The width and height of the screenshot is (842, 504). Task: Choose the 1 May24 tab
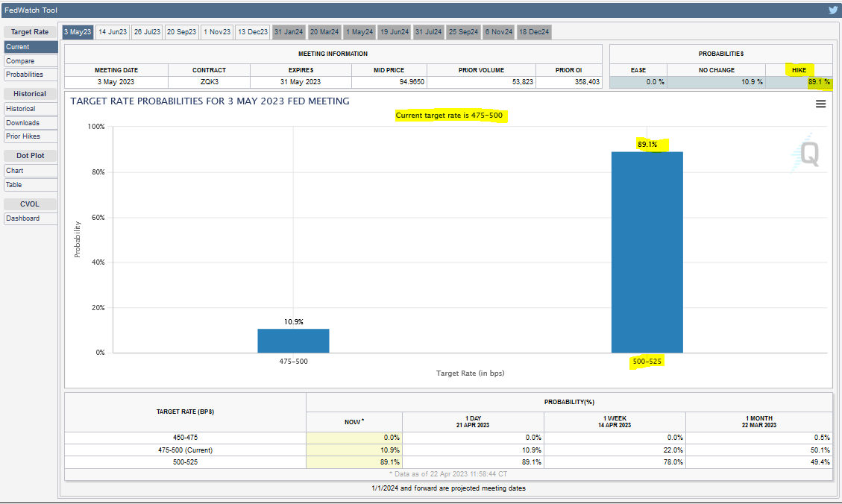pos(359,31)
